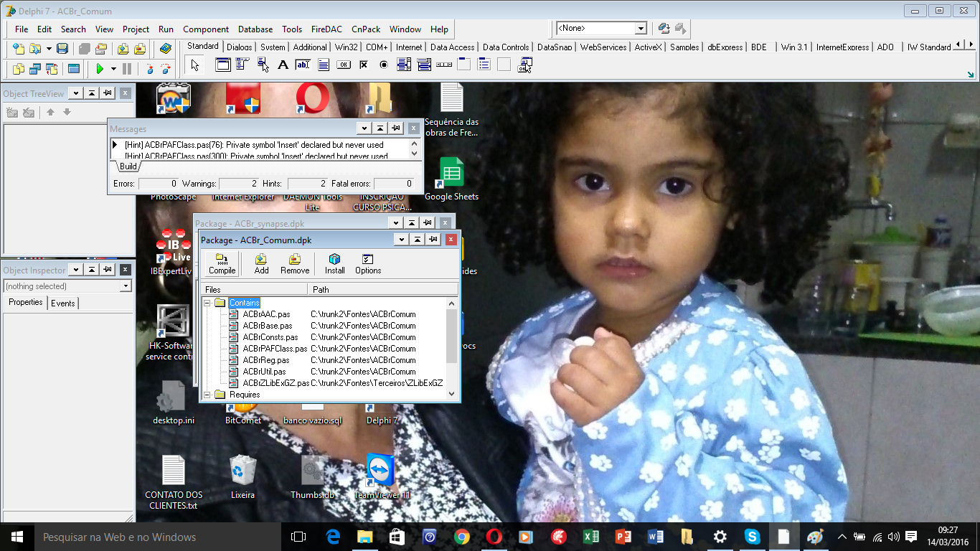Click the Help contents book icon
Screen dimensions: 980x551
tap(166, 49)
